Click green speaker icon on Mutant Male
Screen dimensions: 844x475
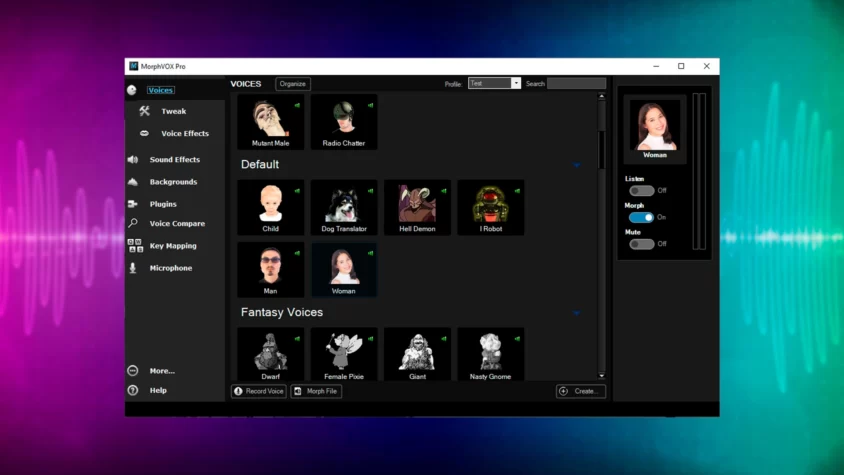pos(297,106)
